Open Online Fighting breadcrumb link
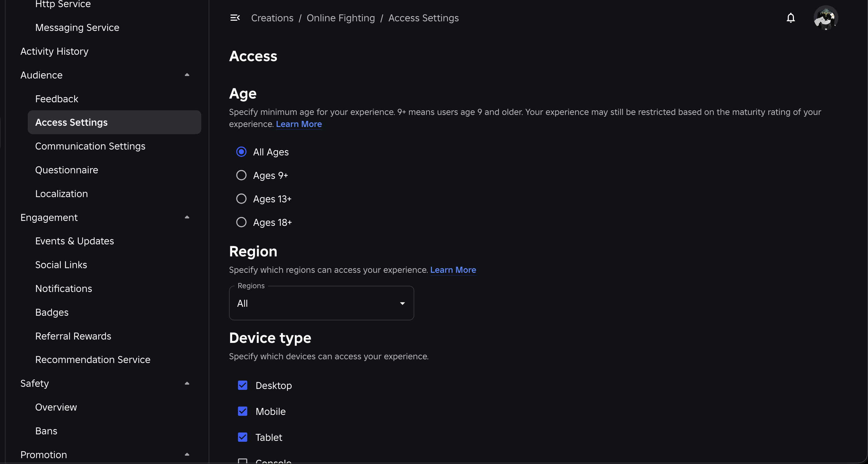 click(x=340, y=18)
